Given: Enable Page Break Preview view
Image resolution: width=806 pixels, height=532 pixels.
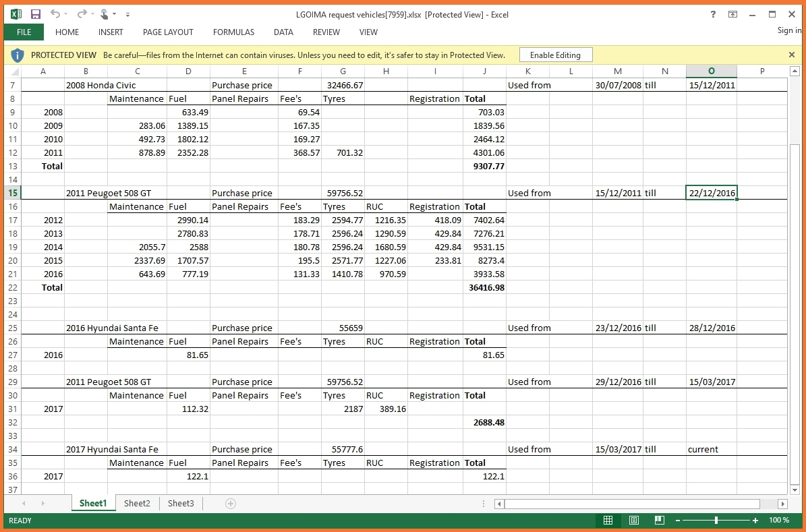Looking at the screenshot, I should [659, 521].
